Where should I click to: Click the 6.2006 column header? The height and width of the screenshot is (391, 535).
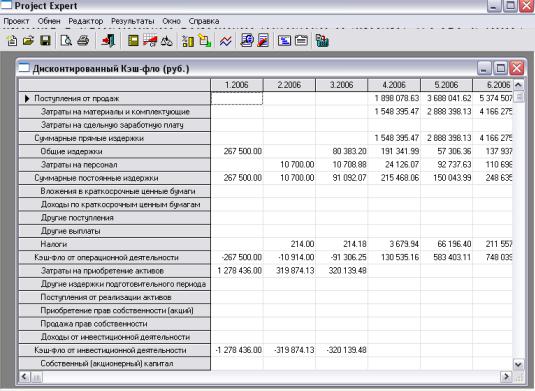[x=492, y=85]
